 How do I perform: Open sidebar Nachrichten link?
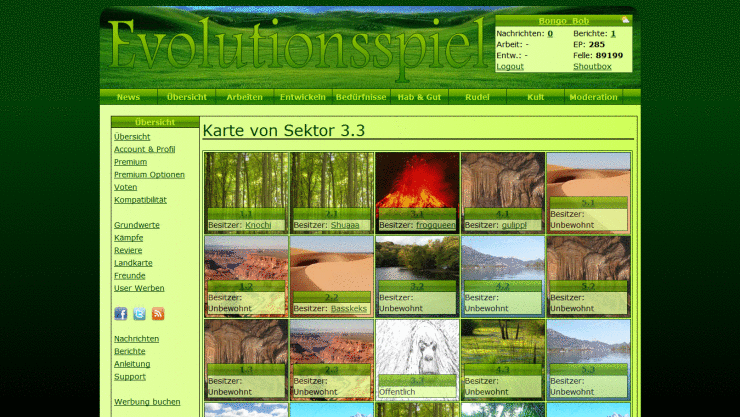click(x=136, y=339)
